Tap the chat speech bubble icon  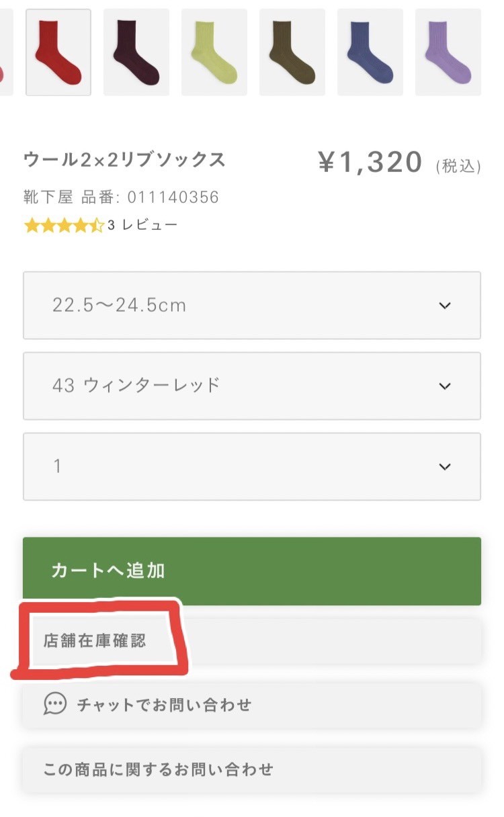(55, 704)
